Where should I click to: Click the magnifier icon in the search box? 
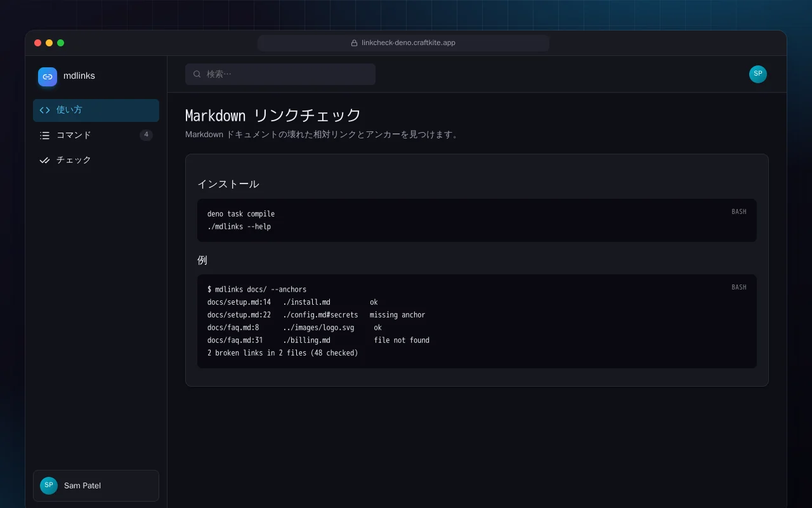(197, 74)
